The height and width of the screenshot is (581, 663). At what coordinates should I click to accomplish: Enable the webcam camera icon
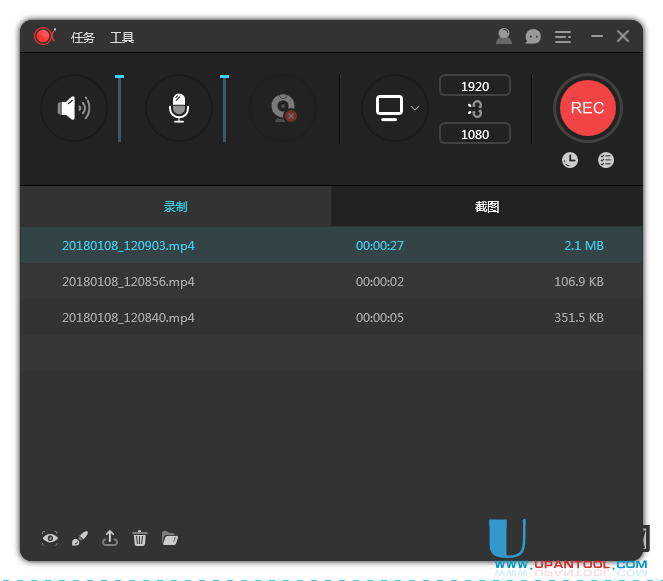click(x=283, y=108)
